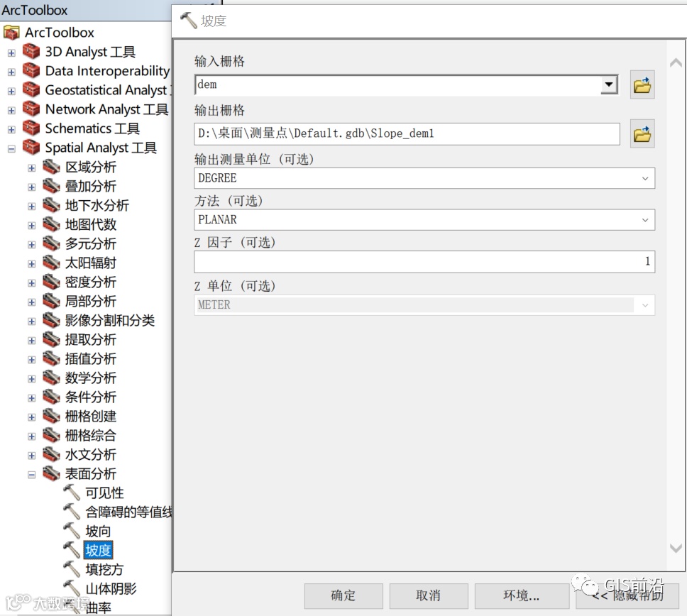The image size is (687, 616).
Task: Select the 栅格综合 toolset
Action: (x=91, y=436)
